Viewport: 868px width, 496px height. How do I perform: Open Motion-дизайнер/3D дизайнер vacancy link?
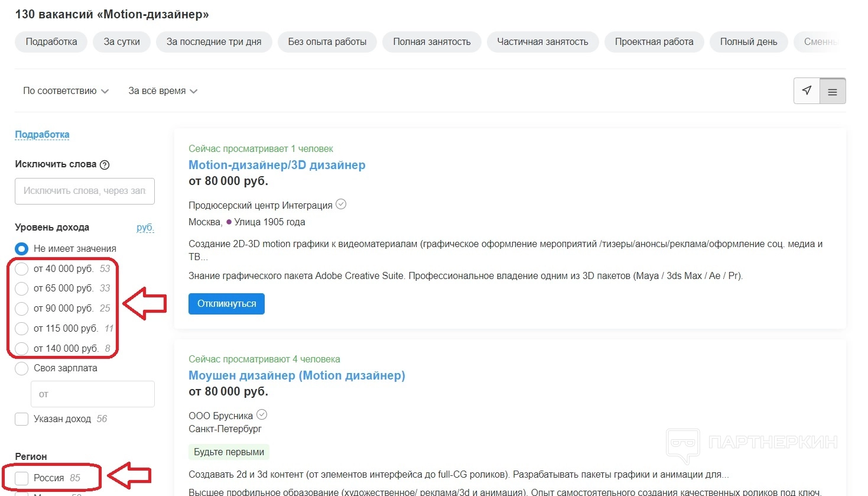(277, 165)
